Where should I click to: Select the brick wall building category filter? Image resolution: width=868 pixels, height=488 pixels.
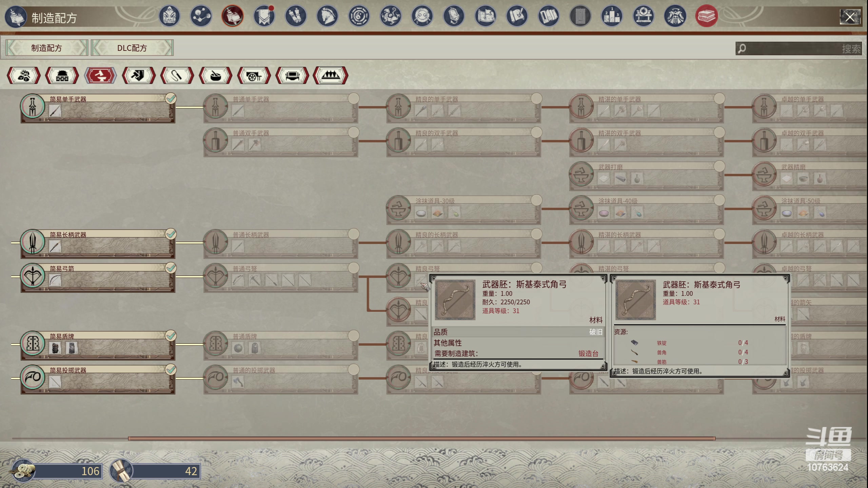(x=62, y=75)
